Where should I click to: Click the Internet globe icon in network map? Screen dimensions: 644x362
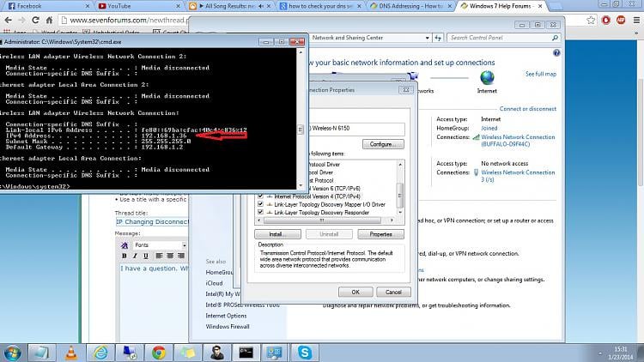pyautogui.click(x=487, y=78)
